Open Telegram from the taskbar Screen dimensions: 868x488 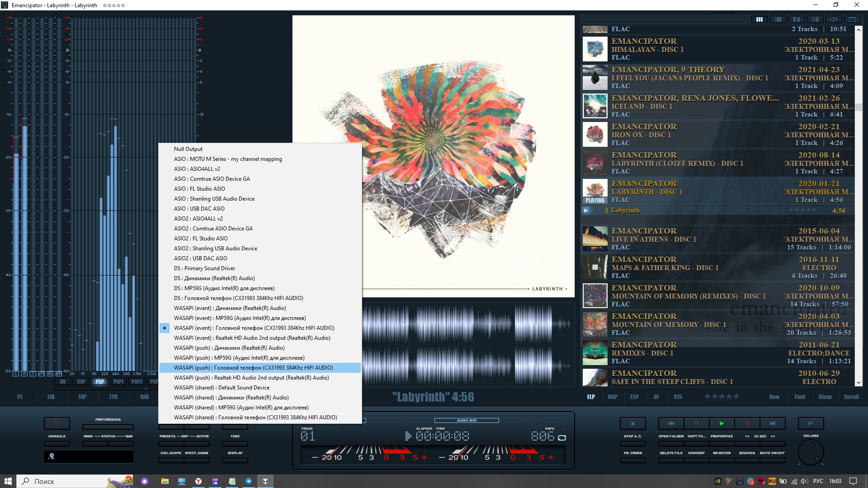(x=249, y=481)
